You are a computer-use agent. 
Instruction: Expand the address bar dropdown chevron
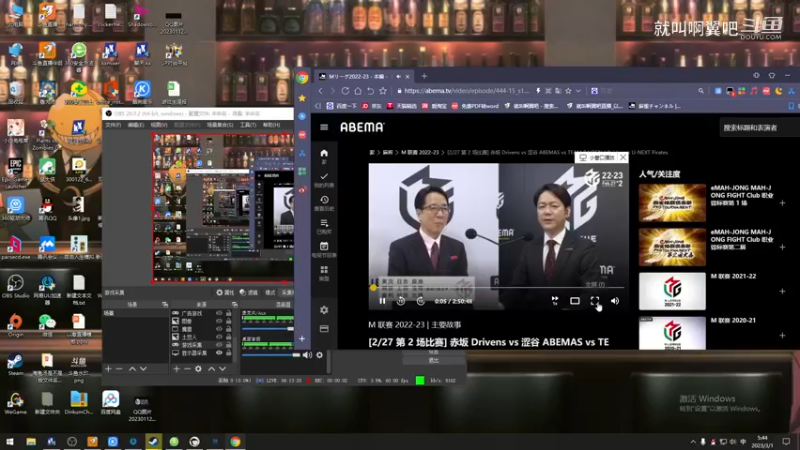click(578, 91)
